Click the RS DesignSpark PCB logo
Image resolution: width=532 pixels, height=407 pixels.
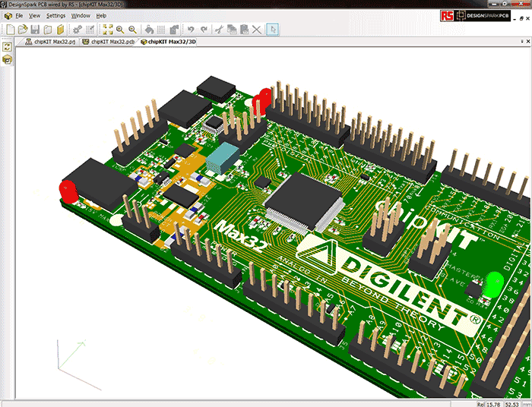(475, 16)
